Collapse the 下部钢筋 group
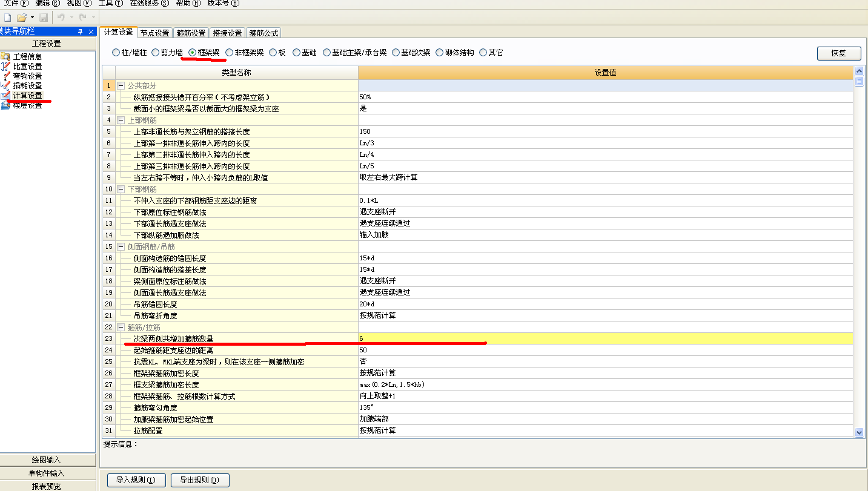 pyautogui.click(x=121, y=189)
